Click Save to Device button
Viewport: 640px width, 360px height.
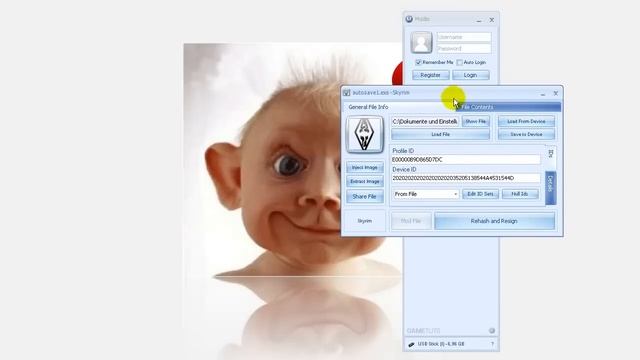pos(526,134)
